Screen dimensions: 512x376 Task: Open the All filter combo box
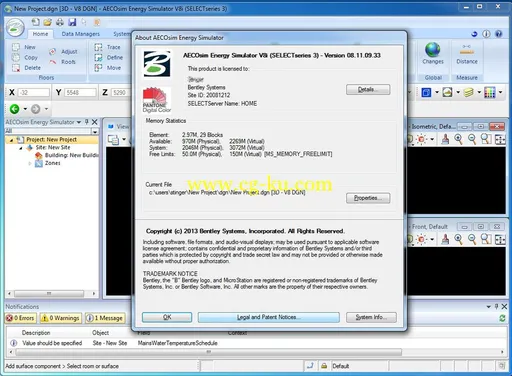pyautogui.click(x=95, y=131)
